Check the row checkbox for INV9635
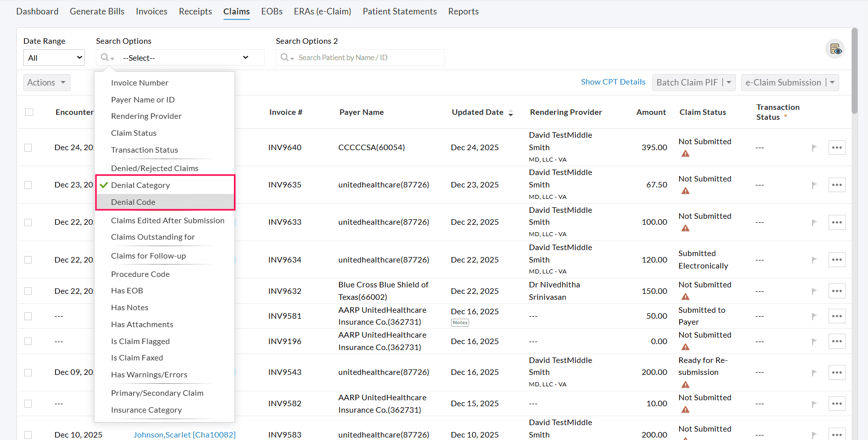Screen dimensions: 868x440 28,185
